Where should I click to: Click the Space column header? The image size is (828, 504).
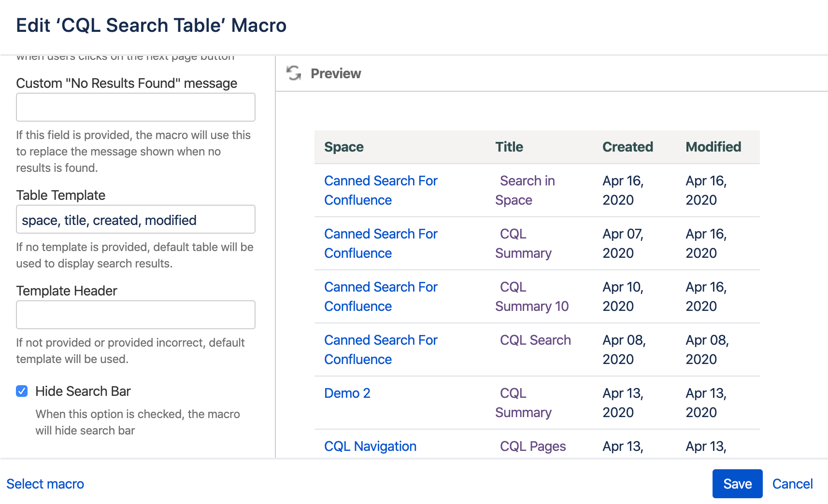344,147
